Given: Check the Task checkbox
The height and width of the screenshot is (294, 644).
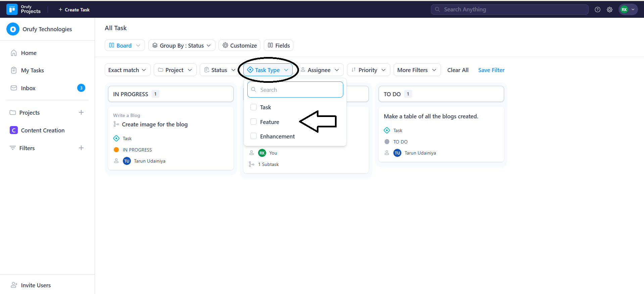Looking at the screenshot, I should (x=254, y=107).
